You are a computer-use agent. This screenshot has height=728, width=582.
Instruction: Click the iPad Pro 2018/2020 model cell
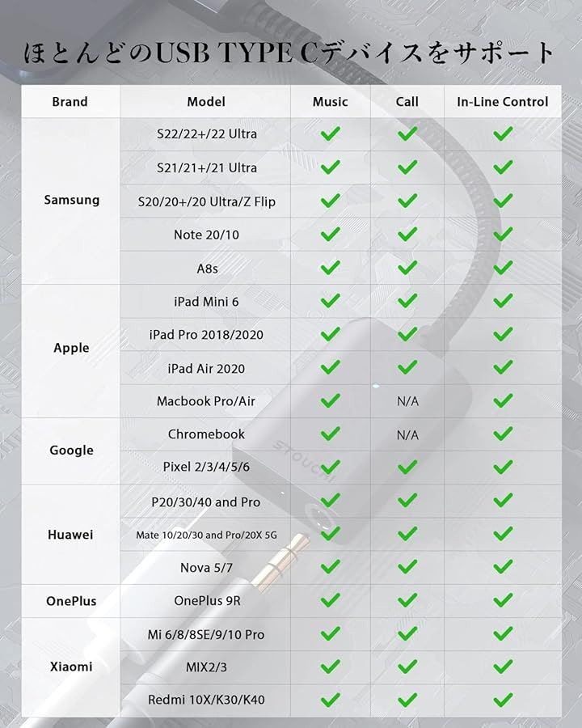tap(206, 334)
